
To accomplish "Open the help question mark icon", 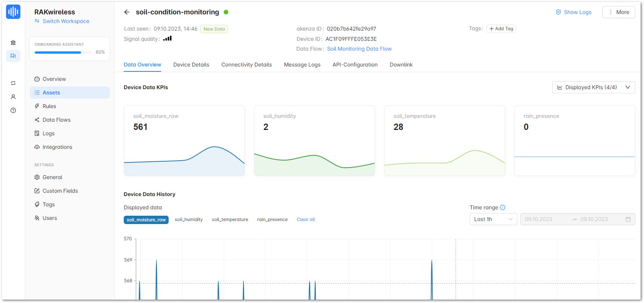I will pos(13,110).
